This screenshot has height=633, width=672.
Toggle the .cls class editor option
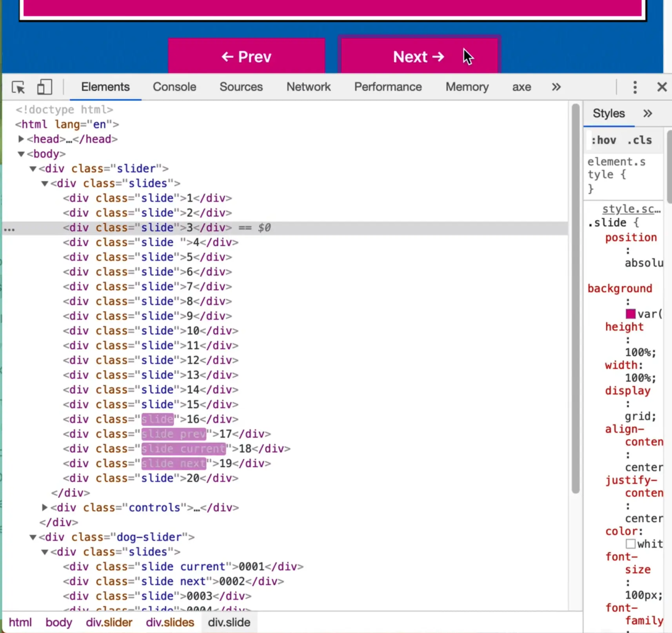click(x=639, y=140)
